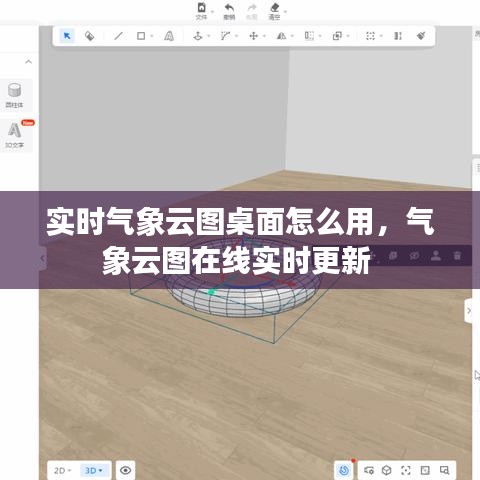Expand the right panel arrow handle

[469, 311]
